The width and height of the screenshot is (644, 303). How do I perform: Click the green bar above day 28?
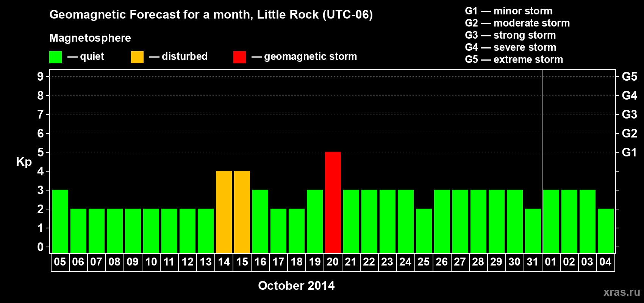478,221
